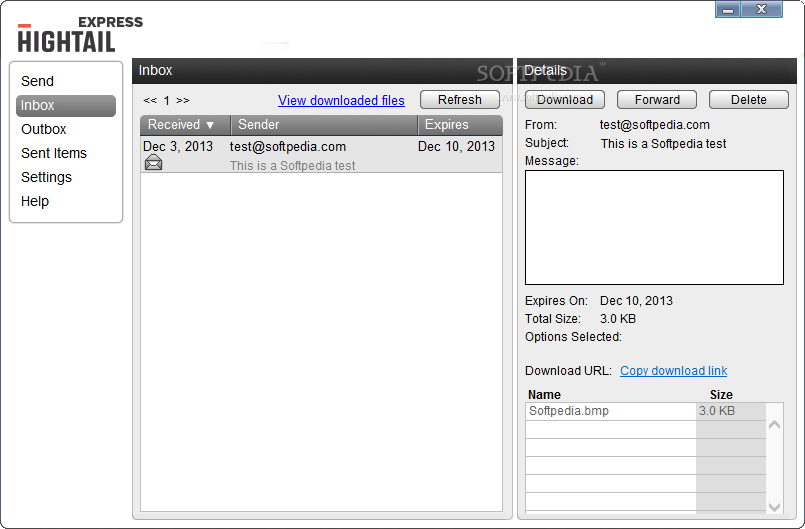Click the Expires On date in Details

(636, 300)
